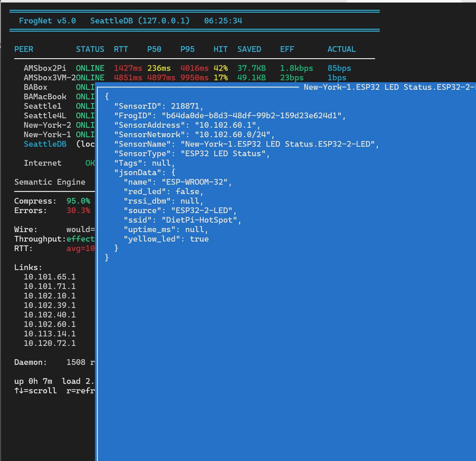Open link 10.102.60.1 from Links list
The image size is (476, 461).
point(50,324)
